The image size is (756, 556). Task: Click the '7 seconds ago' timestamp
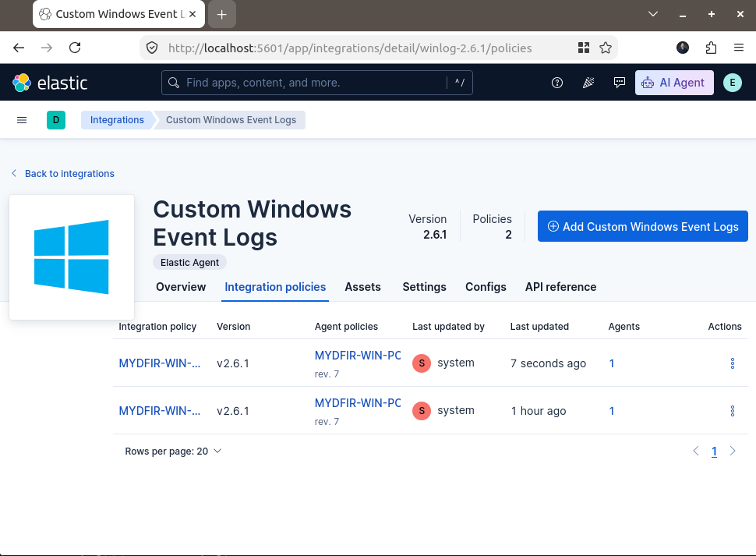coord(548,363)
